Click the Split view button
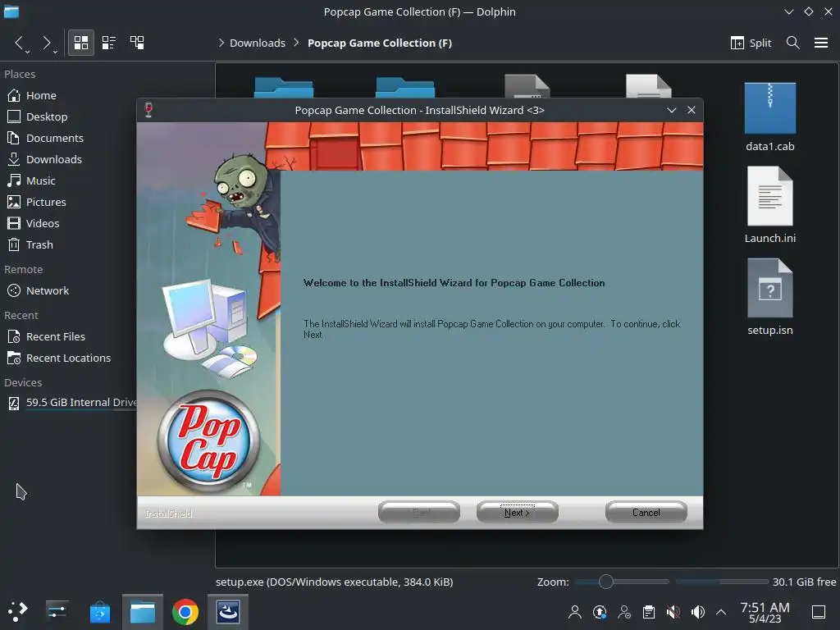 (x=751, y=43)
